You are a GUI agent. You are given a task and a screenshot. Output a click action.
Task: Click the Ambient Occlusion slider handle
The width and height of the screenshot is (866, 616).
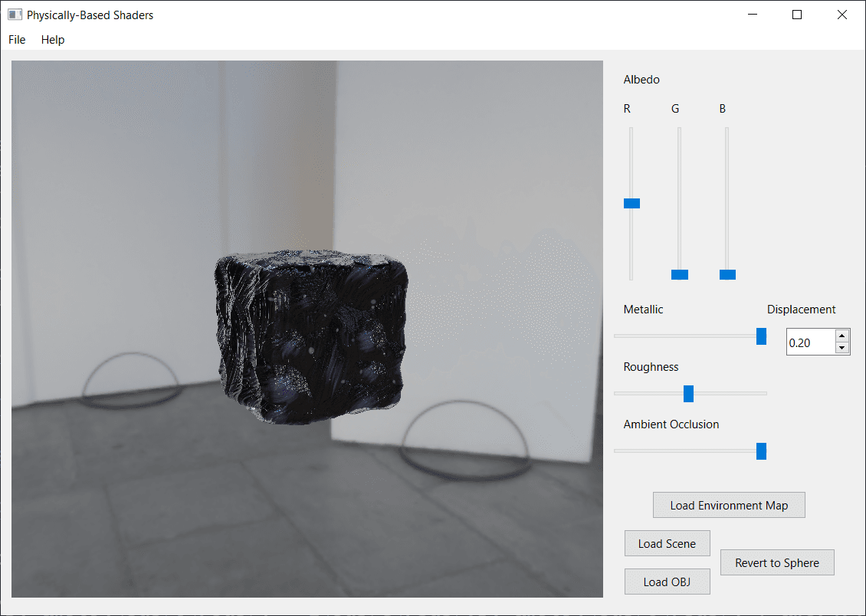pyautogui.click(x=761, y=451)
